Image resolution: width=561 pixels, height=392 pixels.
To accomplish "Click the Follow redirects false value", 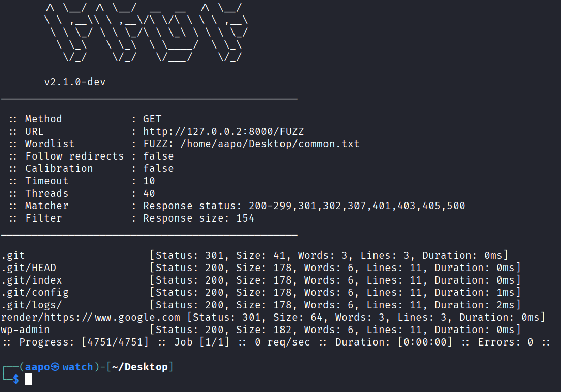I will tap(159, 156).
